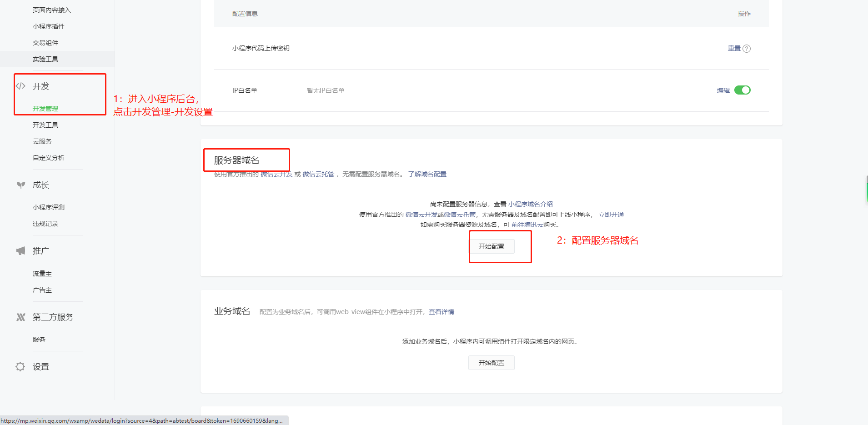Screen dimensions: 868x425
Task: Click the 重置 link for upload key
Action: (734, 48)
